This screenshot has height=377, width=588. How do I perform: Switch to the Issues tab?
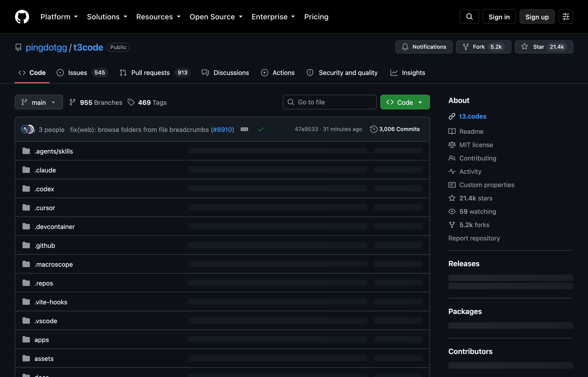(x=82, y=73)
